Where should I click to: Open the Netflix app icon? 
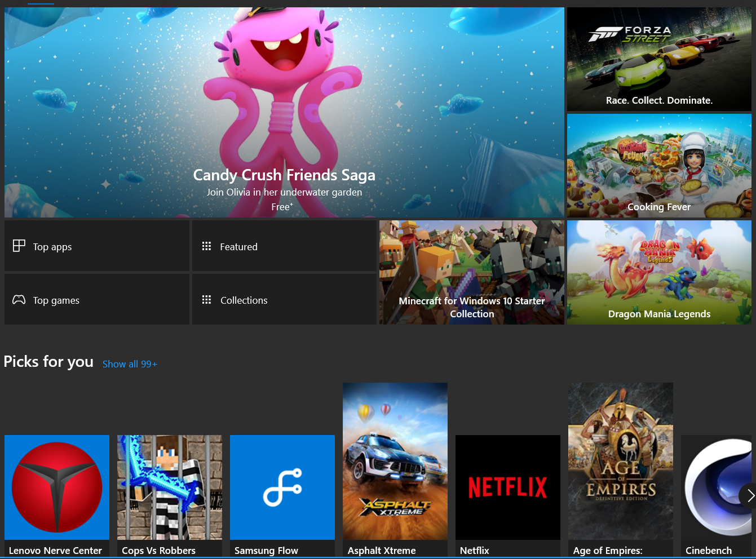tap(508, 487)
